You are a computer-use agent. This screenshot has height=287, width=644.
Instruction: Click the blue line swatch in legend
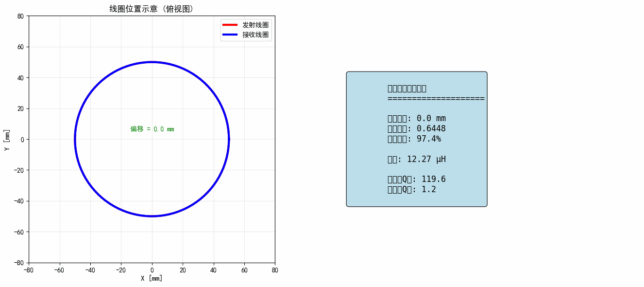click(231, 35)
